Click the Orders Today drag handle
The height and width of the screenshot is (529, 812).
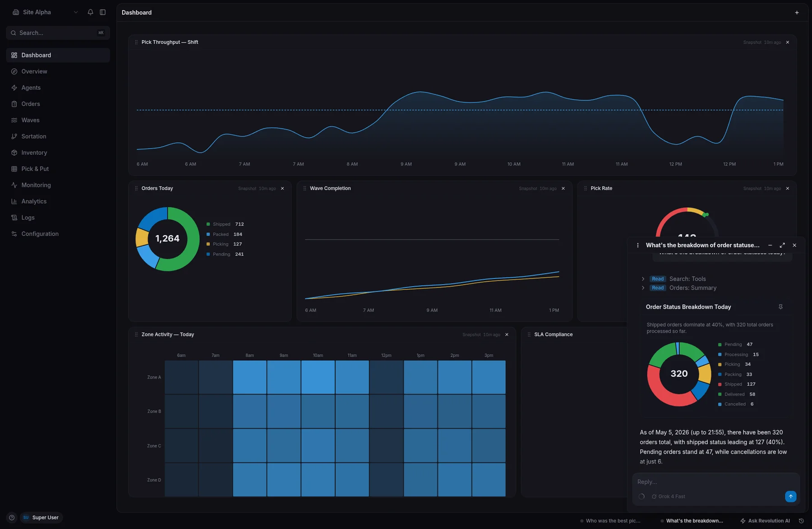[x=136, y=189]
